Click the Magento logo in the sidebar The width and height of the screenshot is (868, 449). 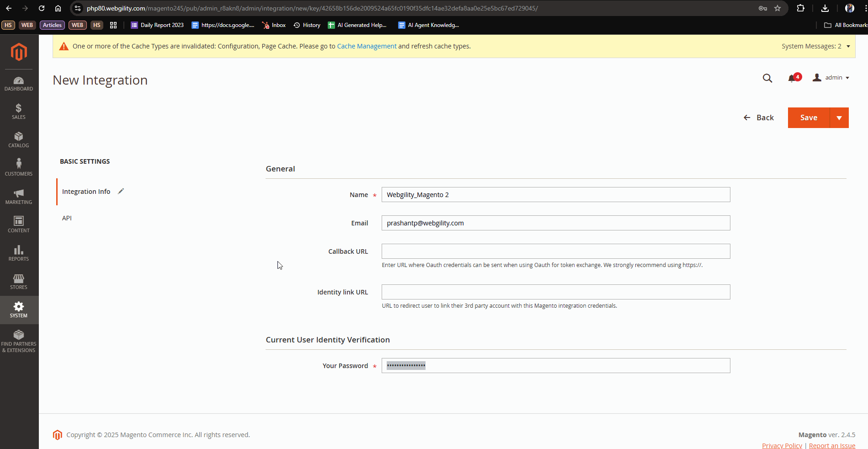pyautogui.click(x=19, y=52)
